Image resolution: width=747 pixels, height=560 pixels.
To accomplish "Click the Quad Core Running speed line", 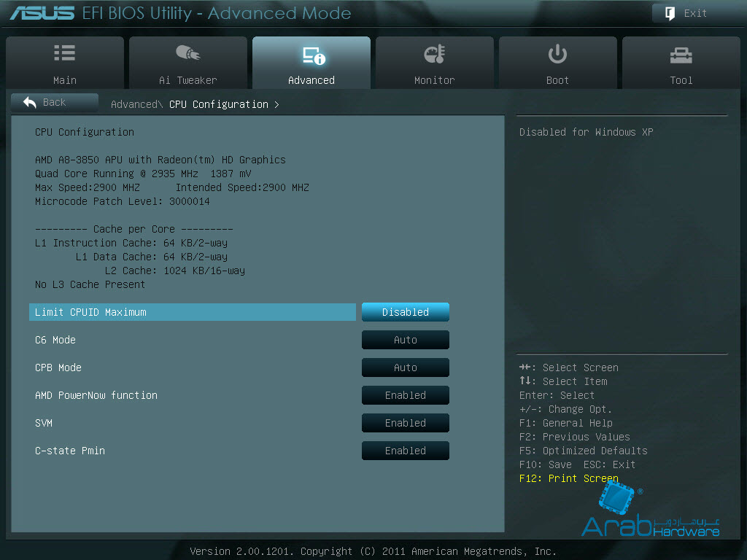I will pos(143,174).
